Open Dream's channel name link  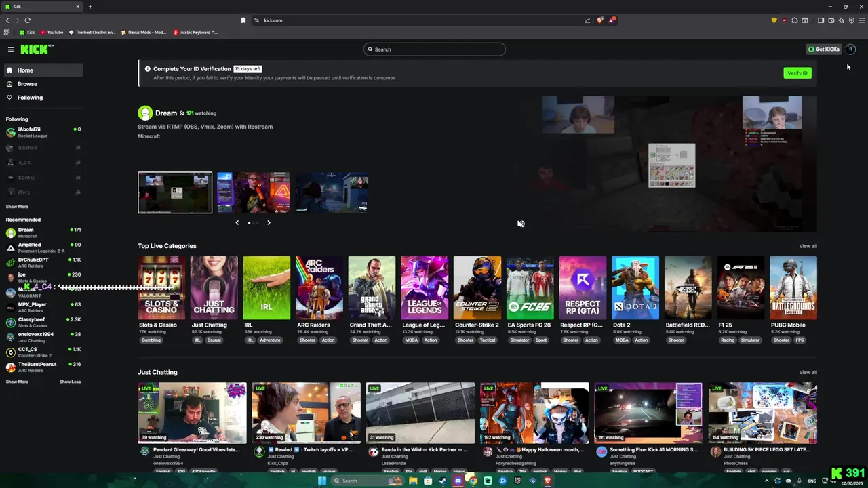tap(165, 113)
